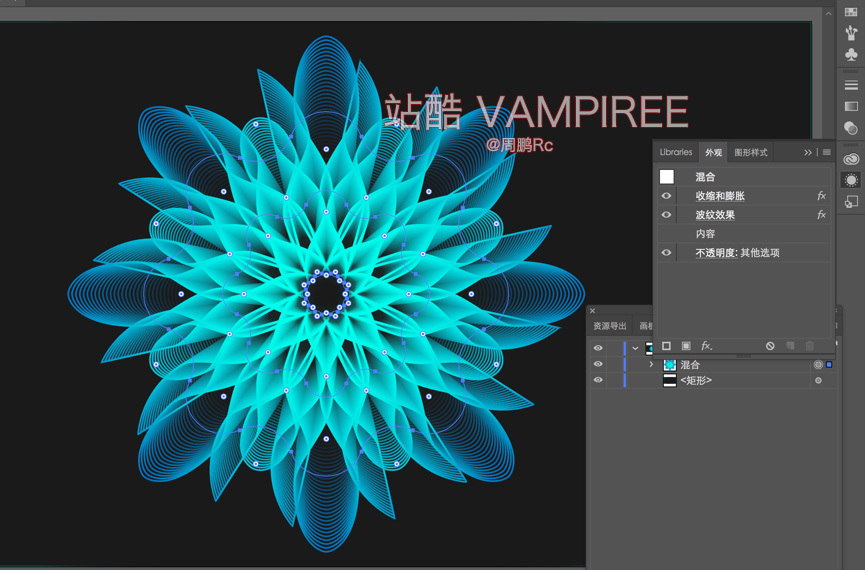Screen dimensions: 865x570
Task: Click fx icon on 收缩和膨胀 row
Action: point(821,196)
